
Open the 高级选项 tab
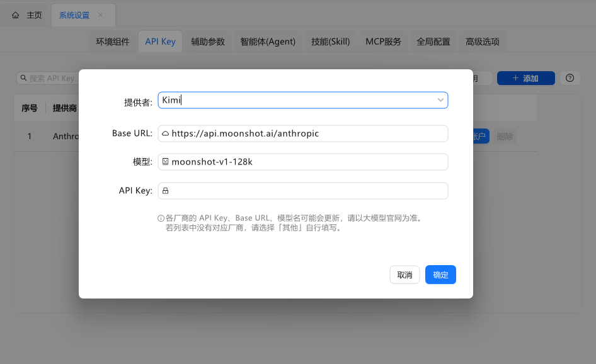tap(483, 42)
